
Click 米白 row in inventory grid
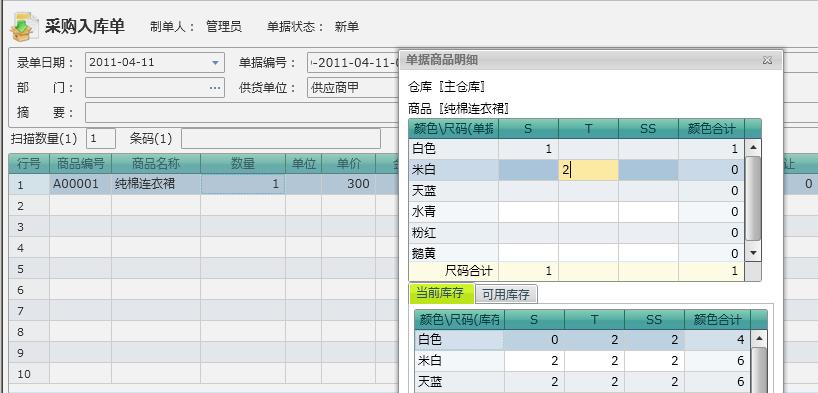[583, 361]
